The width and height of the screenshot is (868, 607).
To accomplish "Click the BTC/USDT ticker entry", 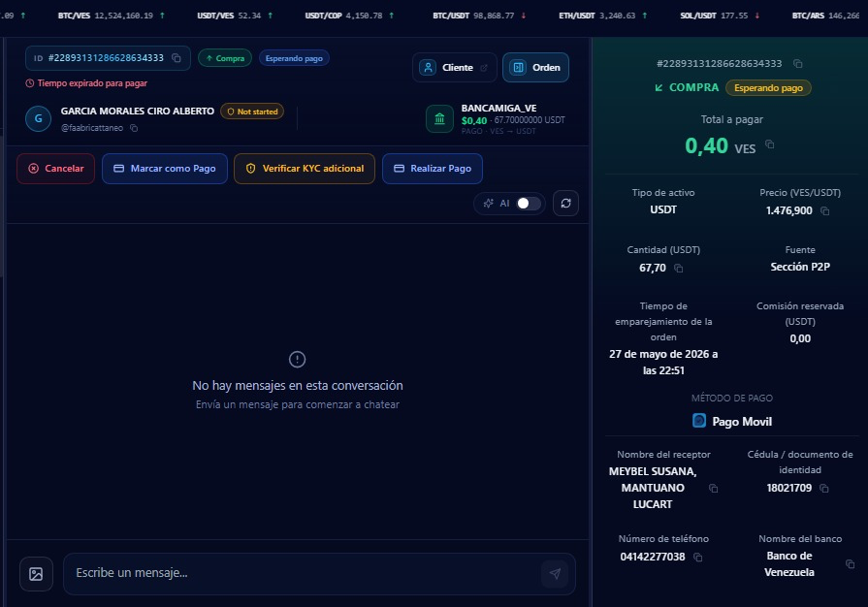I will tap(479, 16).
